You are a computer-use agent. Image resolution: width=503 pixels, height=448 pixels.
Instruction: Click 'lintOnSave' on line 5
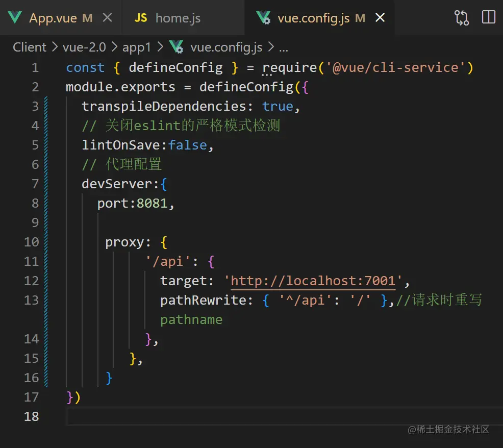pos(121,145)
